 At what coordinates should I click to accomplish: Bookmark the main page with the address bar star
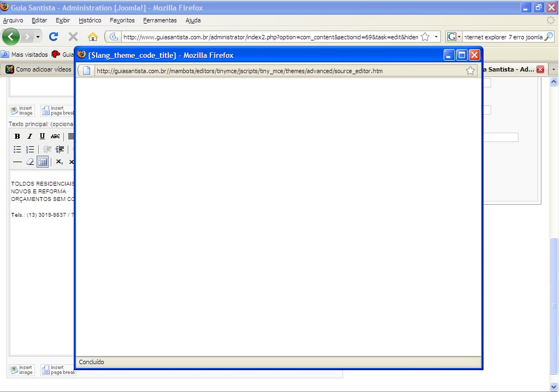tap(425, 37)
